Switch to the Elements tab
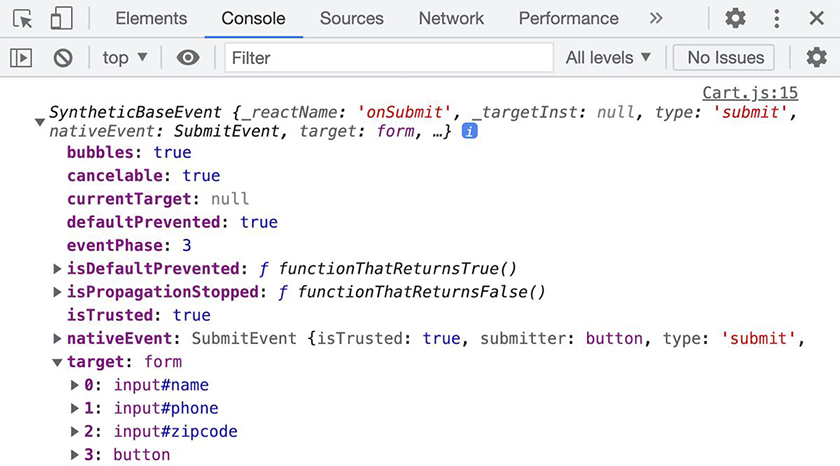Image resolution: width=840 pixels, height=466 pixels. 151,18
